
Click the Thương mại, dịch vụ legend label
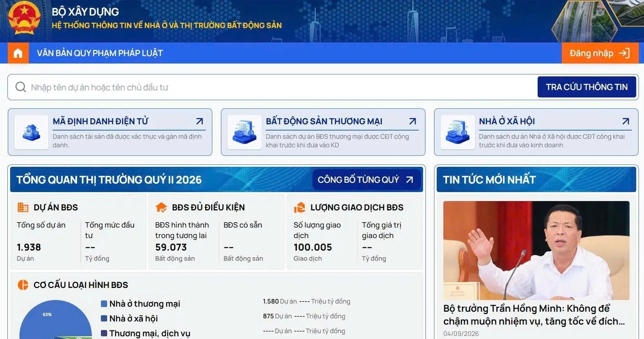click(x=150, y=334)
